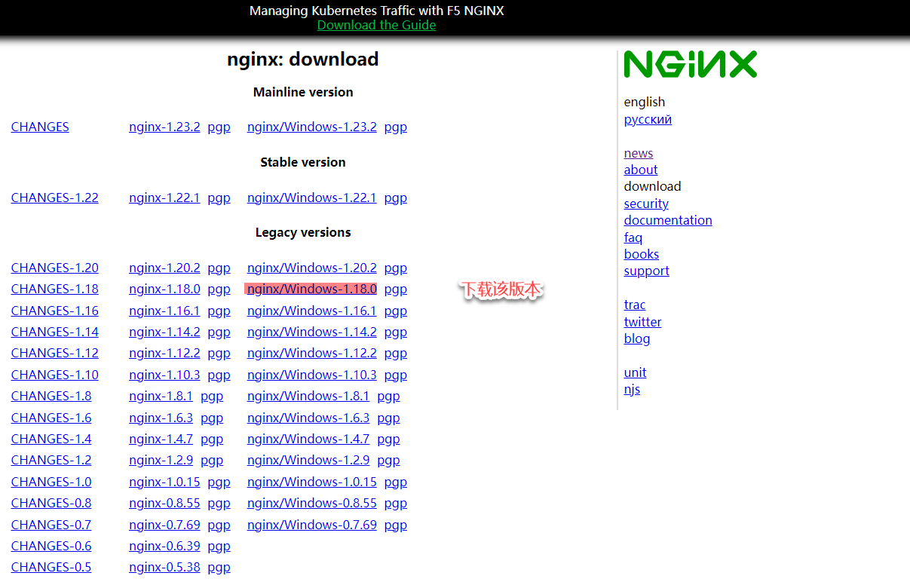
Task: Click the NGINX logo
Action: (x=690, y=65)
